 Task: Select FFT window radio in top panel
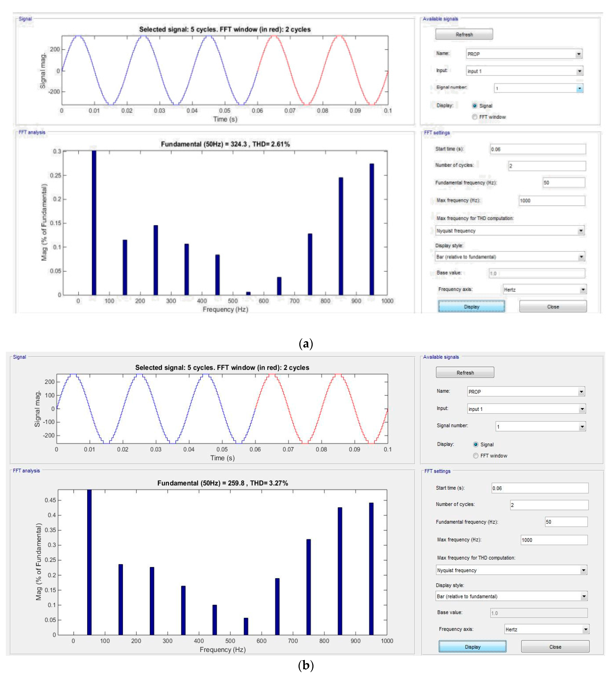tap(475, 117)
